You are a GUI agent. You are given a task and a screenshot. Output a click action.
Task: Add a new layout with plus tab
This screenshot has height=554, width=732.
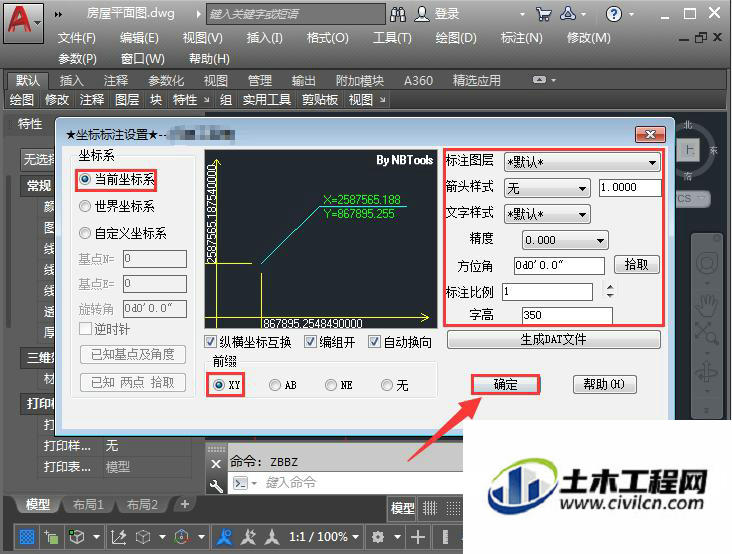184,504
